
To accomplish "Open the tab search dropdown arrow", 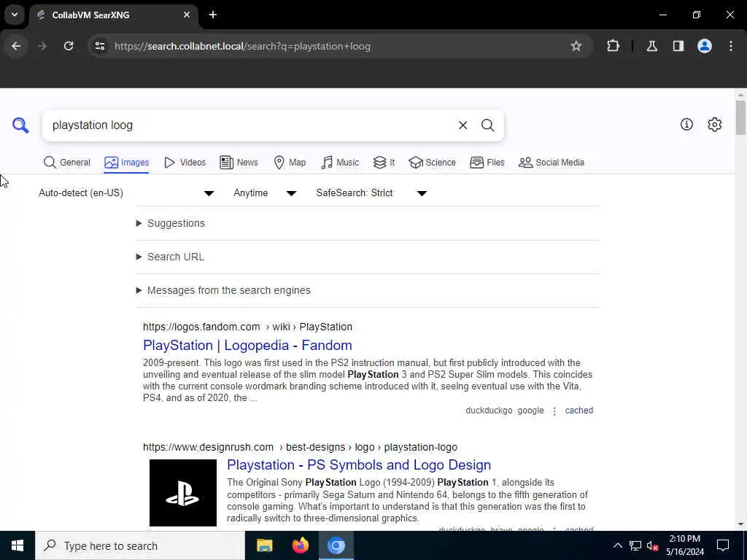I will click(x=15, y=15).
